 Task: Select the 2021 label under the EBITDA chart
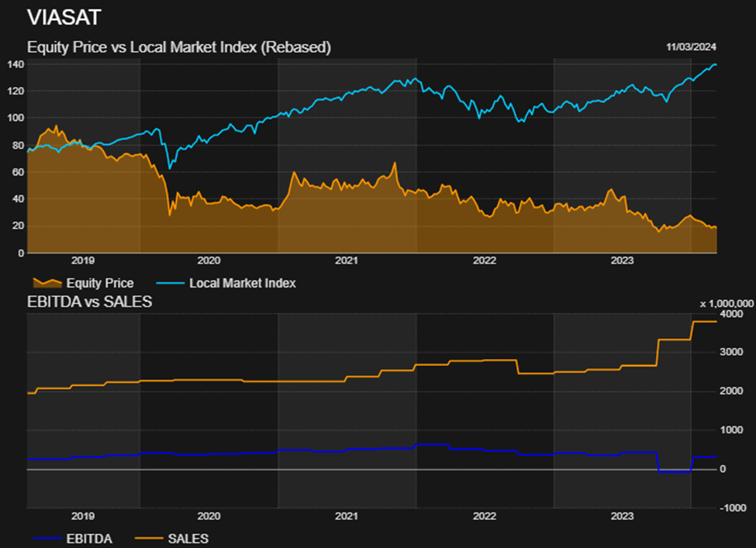click(x=347, y=516)
